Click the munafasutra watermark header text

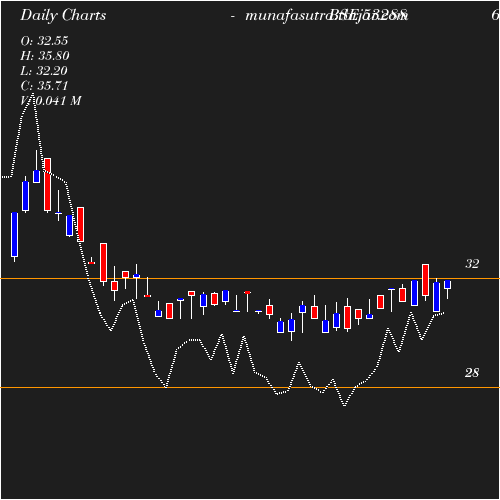click(x=326, y=16)
